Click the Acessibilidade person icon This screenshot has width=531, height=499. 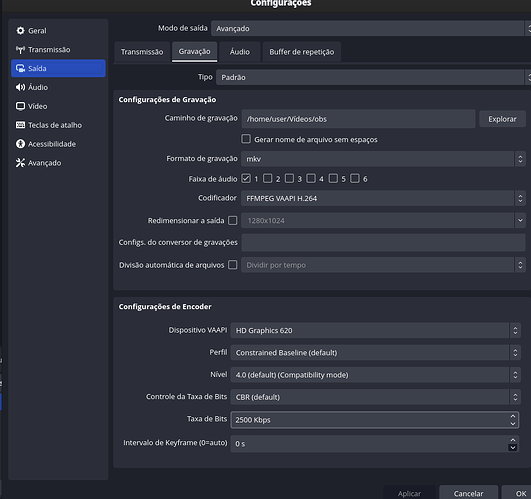point(20,144)
